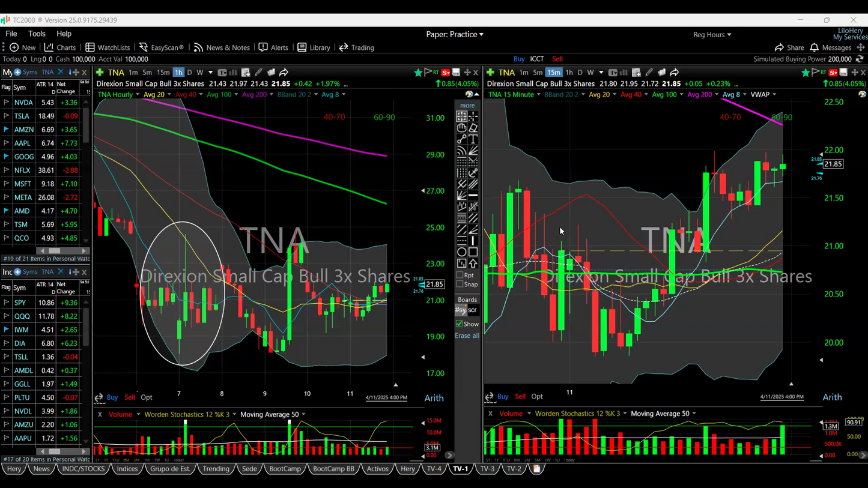
Task: Select the hand pan tool
Action: (x=461, y=128)
